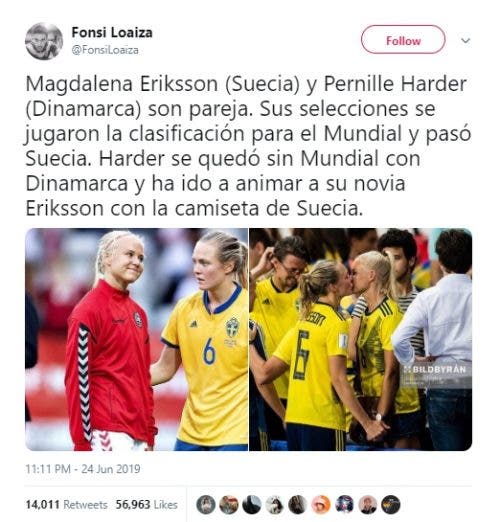Click the last liker avatar in the row
The width and height of the screenshot is (500, 522).
(390, 505)
